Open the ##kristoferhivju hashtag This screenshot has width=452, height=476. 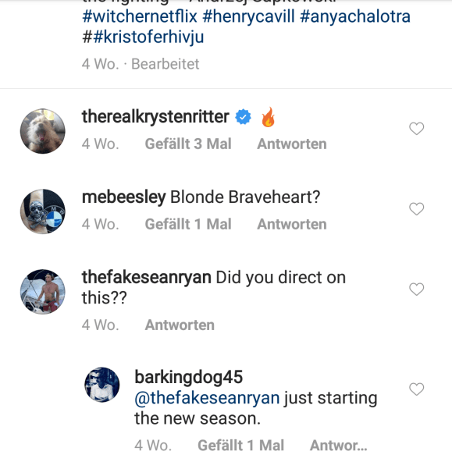tap(143, 37)
